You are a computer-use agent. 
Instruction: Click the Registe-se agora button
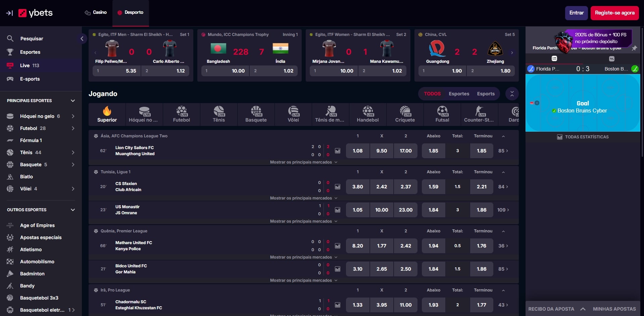(x=614, y=13)
